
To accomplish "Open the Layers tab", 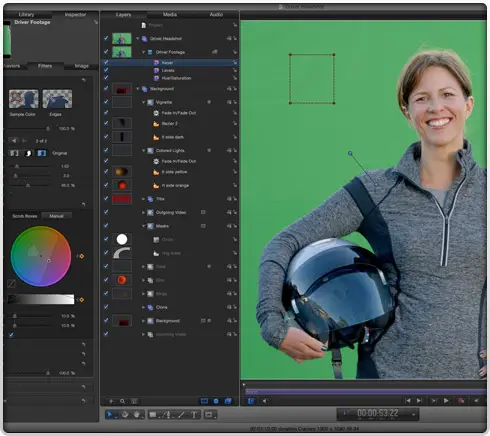I will 123,15.
